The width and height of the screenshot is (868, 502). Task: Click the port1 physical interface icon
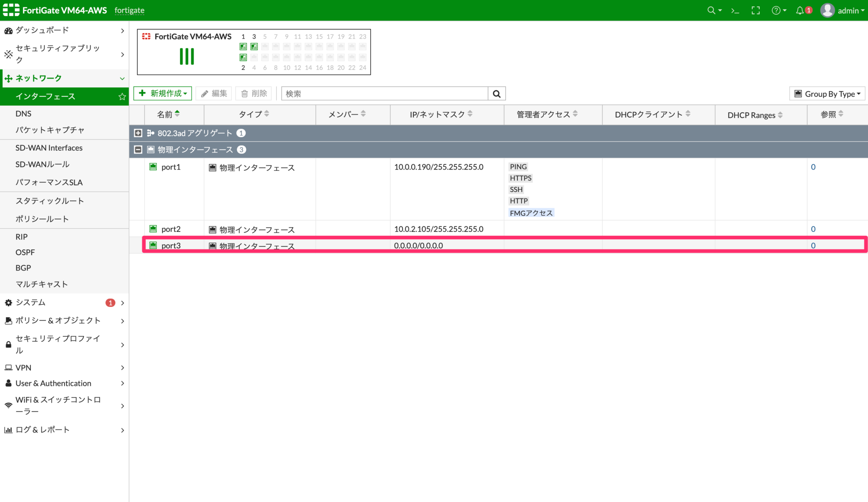[151, 167]
